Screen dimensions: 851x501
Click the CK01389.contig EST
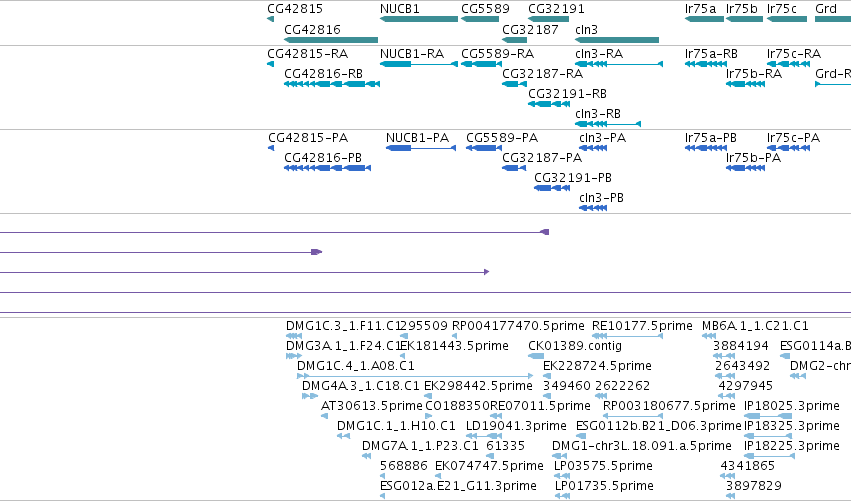pyautogui.click(x=536, y=356)
